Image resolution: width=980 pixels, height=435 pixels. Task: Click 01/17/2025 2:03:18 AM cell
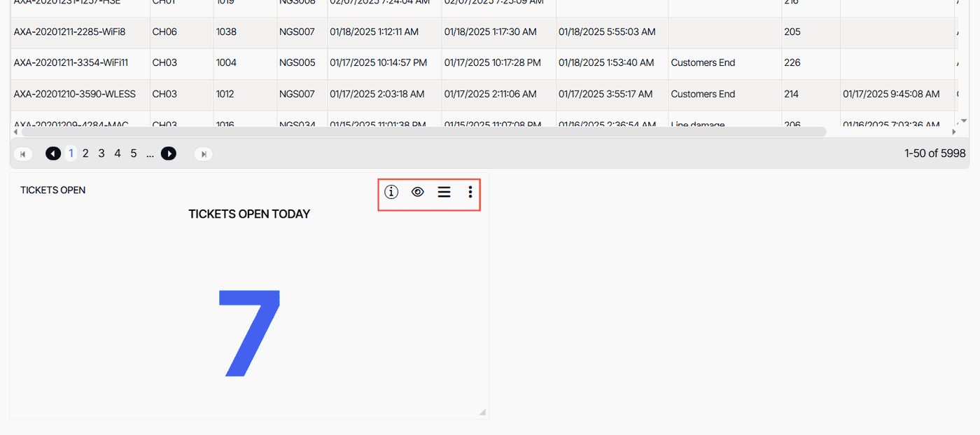click(x=384, y=95)
